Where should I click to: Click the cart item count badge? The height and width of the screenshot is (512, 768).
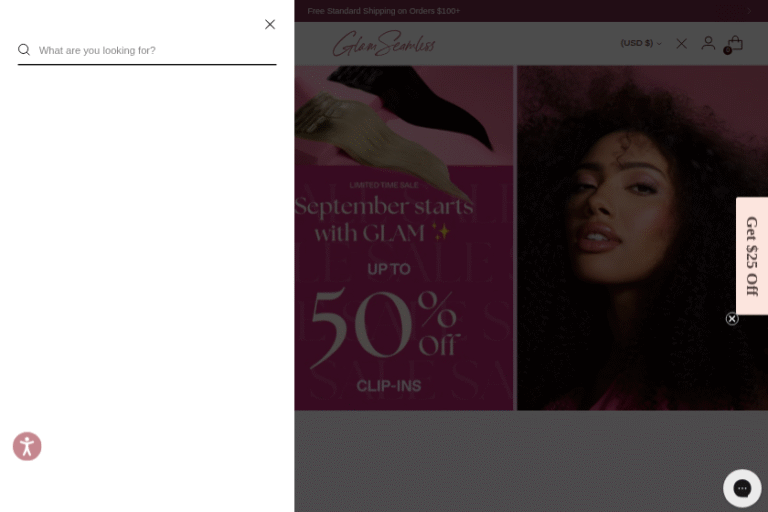click(x=727, y=50)
